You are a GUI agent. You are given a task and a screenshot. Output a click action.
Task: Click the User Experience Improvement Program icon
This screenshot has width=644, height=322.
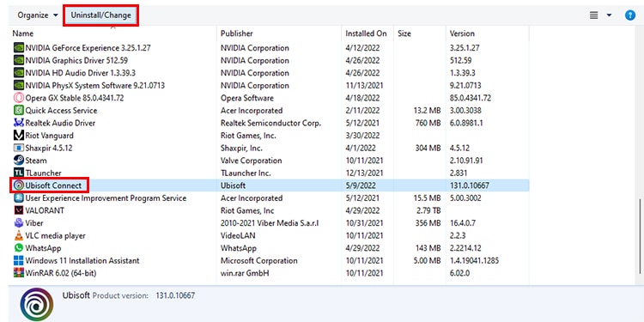pyautogui.click(x=19, y=198)
